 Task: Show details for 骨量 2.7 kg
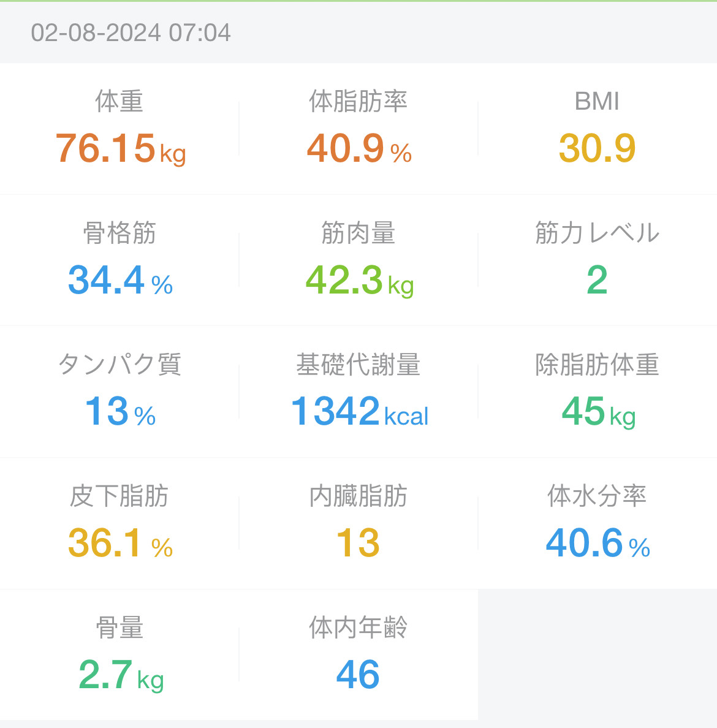120,654
